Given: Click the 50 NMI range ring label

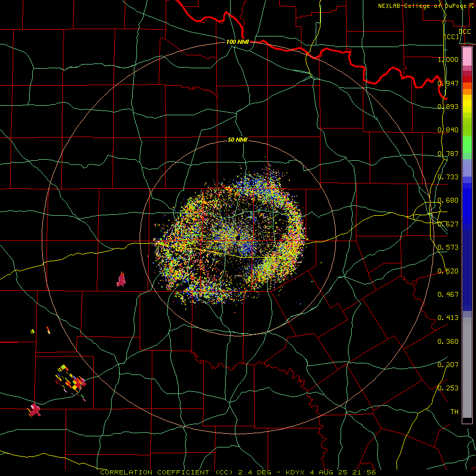Looking at the screenshot, I should (237, 140).
